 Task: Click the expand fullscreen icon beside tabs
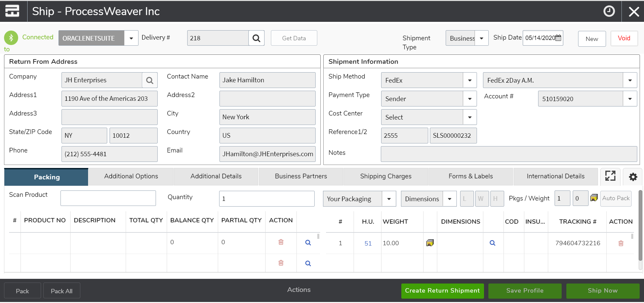610,176
